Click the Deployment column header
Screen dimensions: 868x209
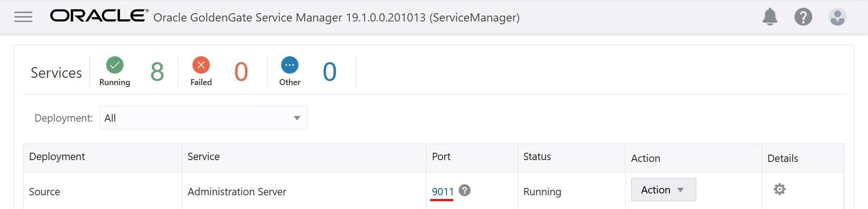coord(57,157)
